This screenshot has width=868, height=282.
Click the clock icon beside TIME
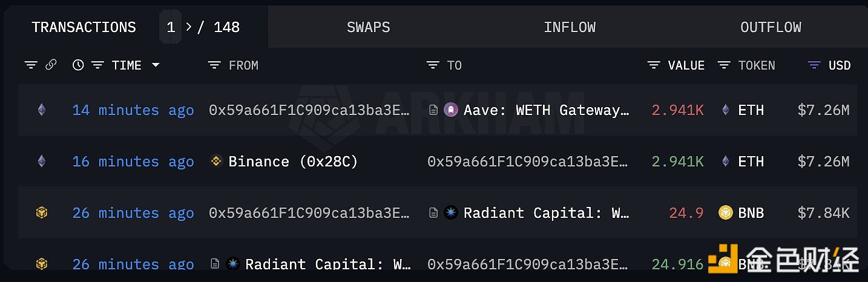[x=78, y=65]
